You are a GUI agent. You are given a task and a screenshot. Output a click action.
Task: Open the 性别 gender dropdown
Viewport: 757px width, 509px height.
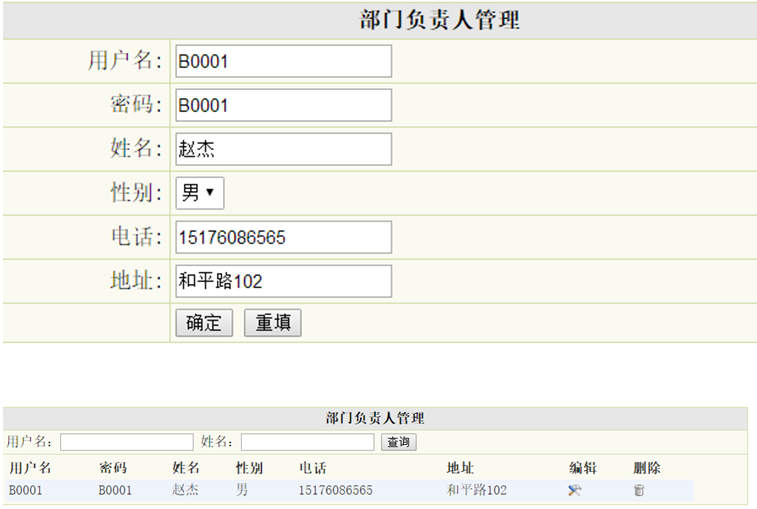[199, 193]
